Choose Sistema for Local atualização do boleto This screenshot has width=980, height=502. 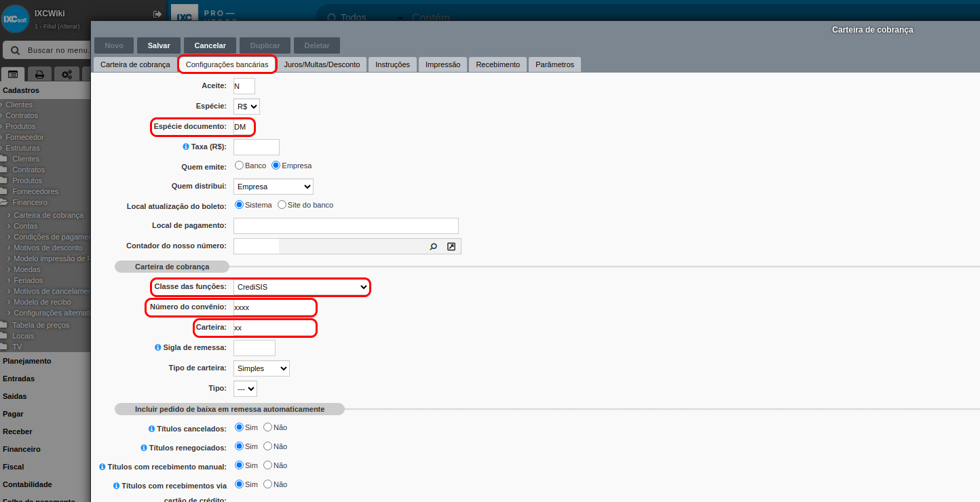click(x=239, y=205)
